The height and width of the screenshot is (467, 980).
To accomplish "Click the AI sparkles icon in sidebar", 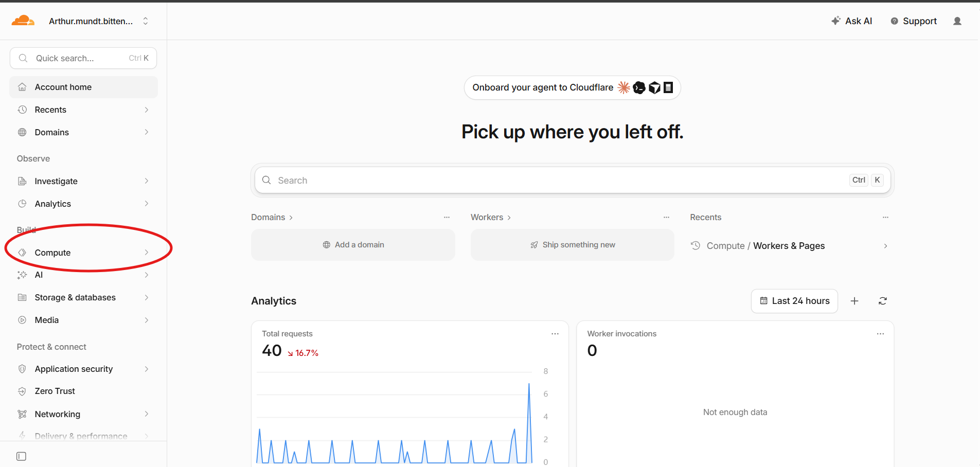I will 22,275.
